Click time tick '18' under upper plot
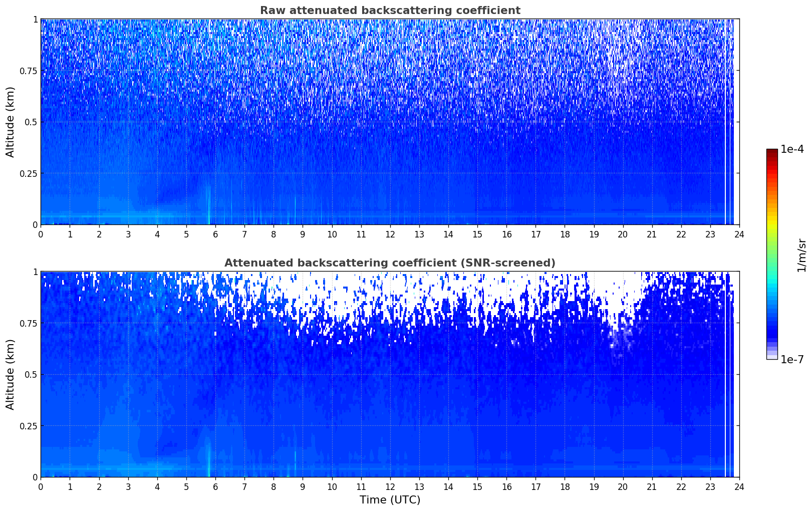The width and height of the screenshot is (812, 511). click(x=565, y=234)
